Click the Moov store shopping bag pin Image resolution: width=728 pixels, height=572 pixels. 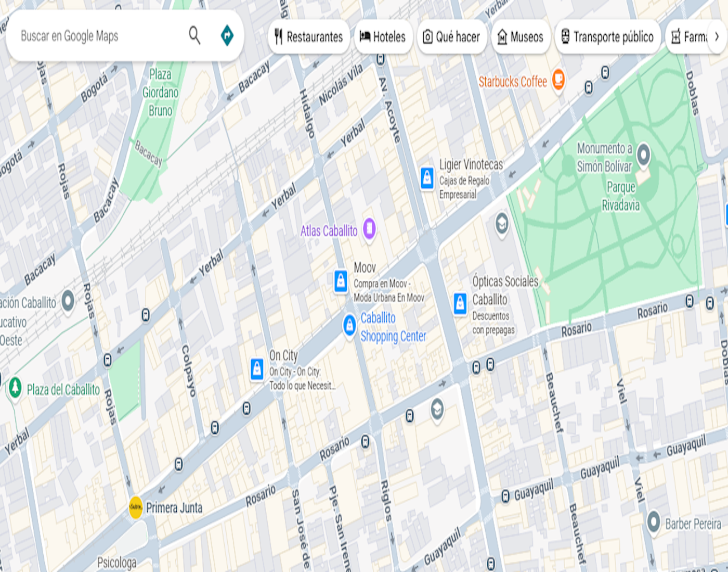(341, 281)
